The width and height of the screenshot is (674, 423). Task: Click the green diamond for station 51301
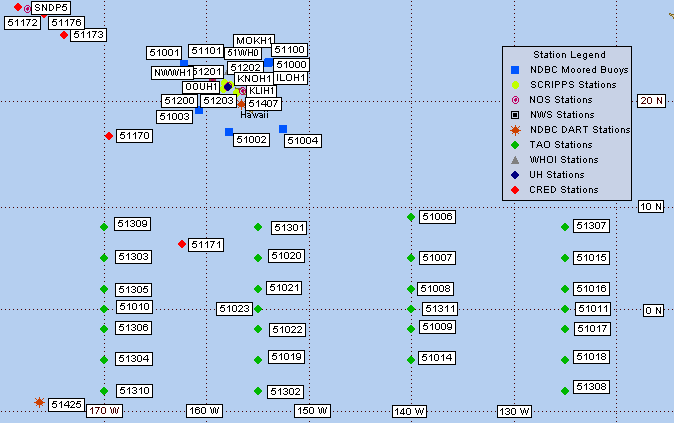(x=258, y=227)
